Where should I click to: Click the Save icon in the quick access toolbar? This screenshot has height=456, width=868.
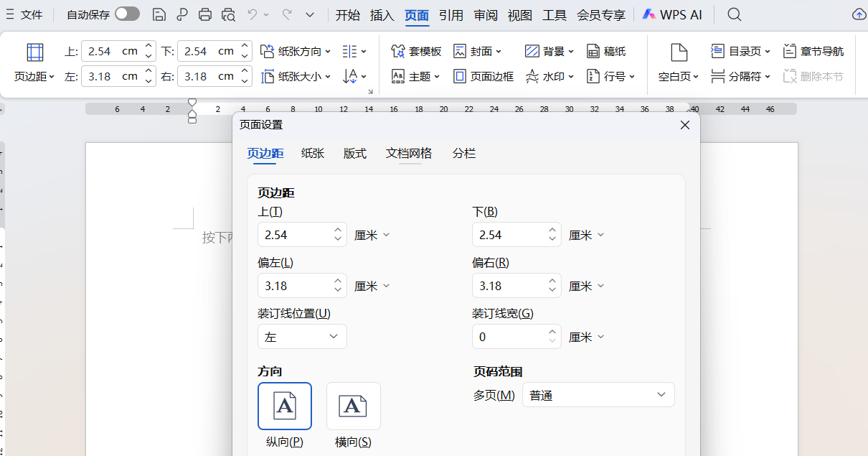point(159,14)
